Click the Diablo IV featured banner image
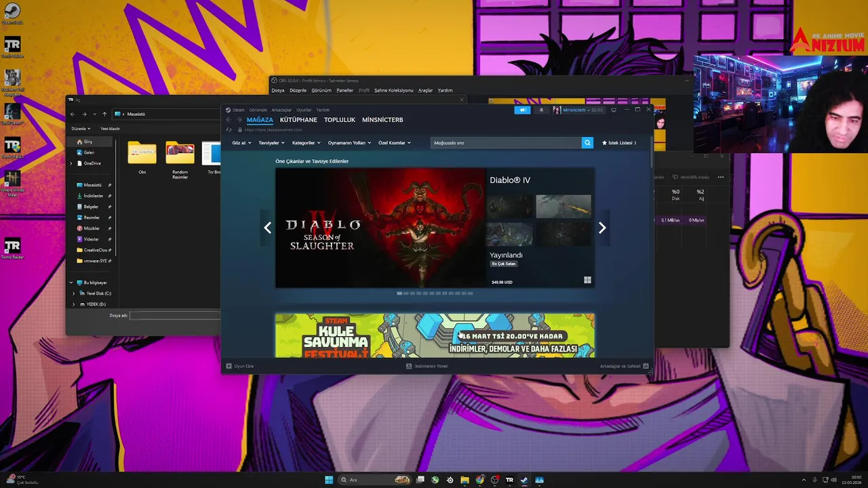 click(380, 228)
